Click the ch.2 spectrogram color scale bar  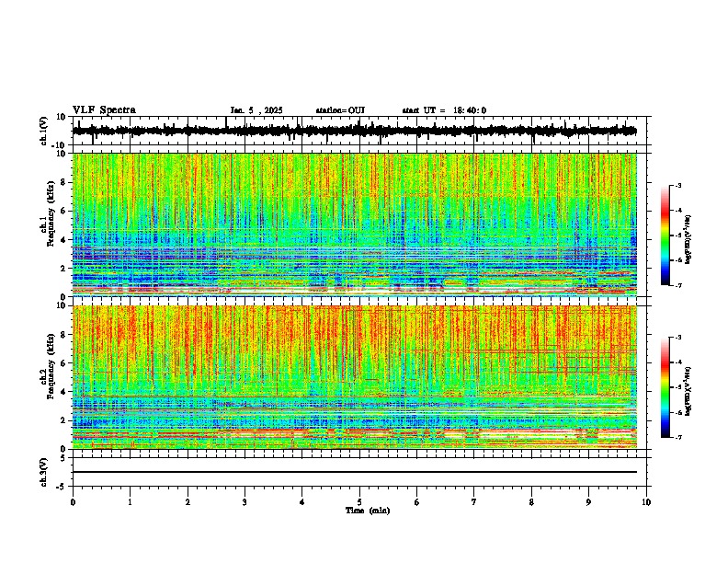click(x=665, y=387)
